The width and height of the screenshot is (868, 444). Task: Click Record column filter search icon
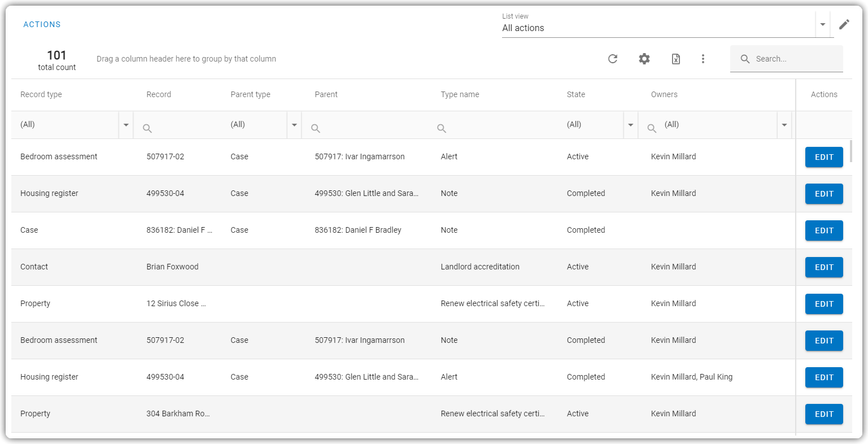pos(147,128)
